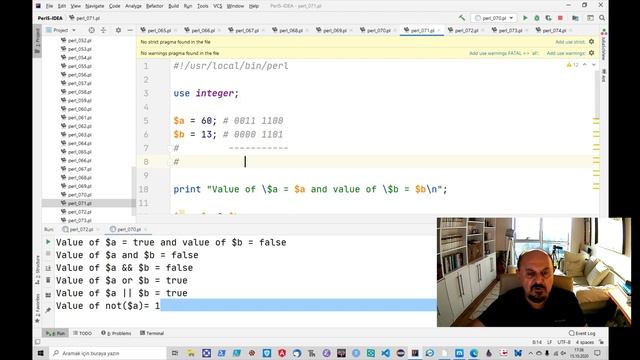This screenshot has width=640, height=360.
Task: Click the red Stop button in the top toolbar
Action: (x=560, y=18)
